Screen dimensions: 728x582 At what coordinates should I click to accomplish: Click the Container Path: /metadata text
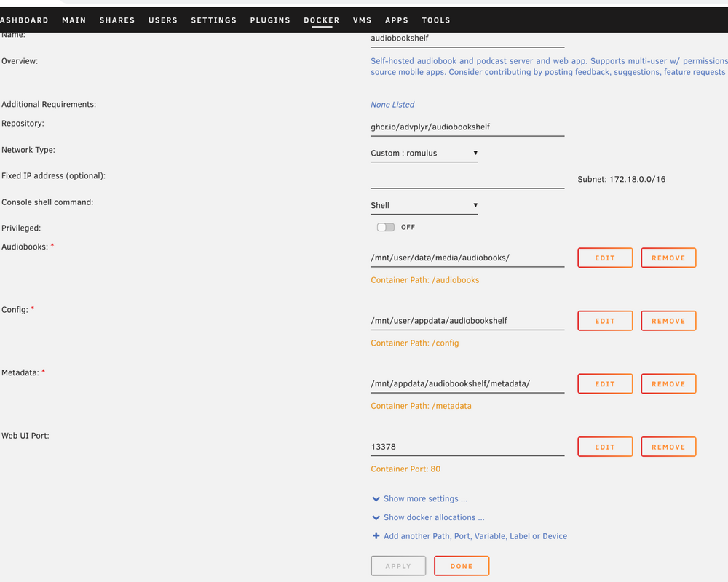pos(421,406)
